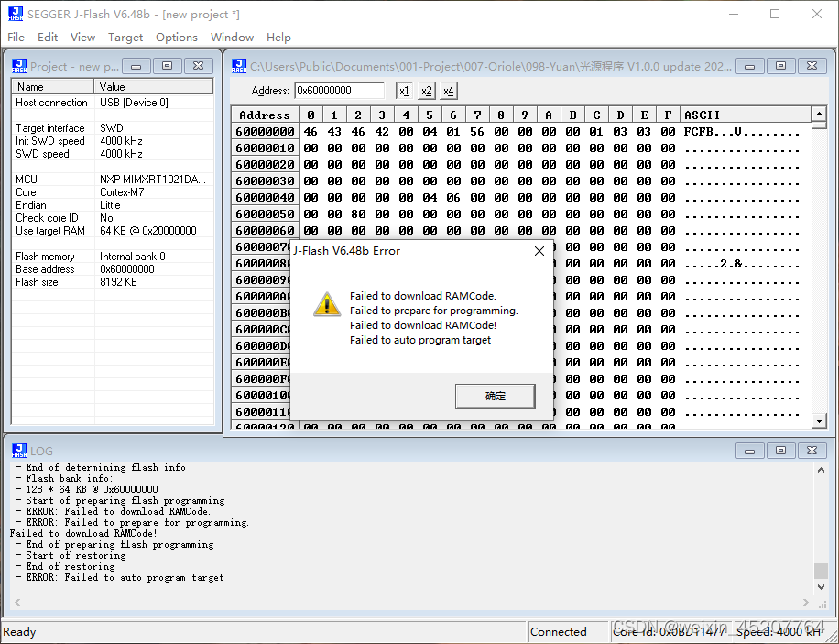Open the View menu
This screenshot has height=644, width=839.
point(83,37)
